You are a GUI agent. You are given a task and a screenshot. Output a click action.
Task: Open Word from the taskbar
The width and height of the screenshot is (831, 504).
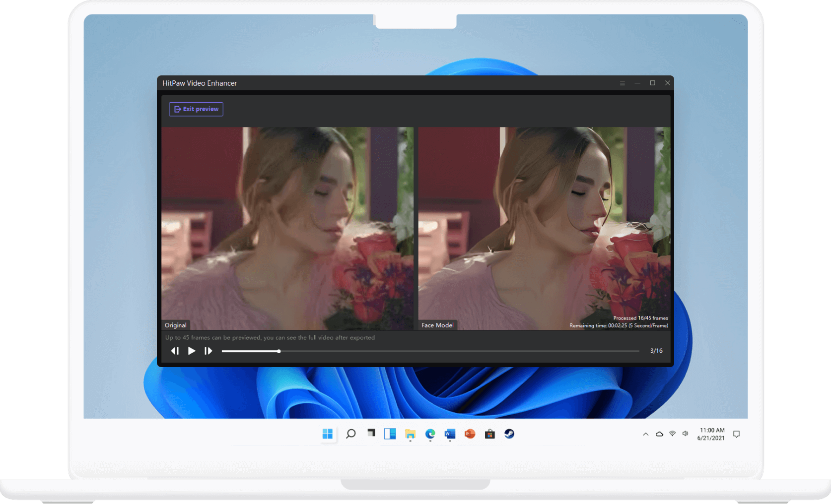[x=450, y=434]
